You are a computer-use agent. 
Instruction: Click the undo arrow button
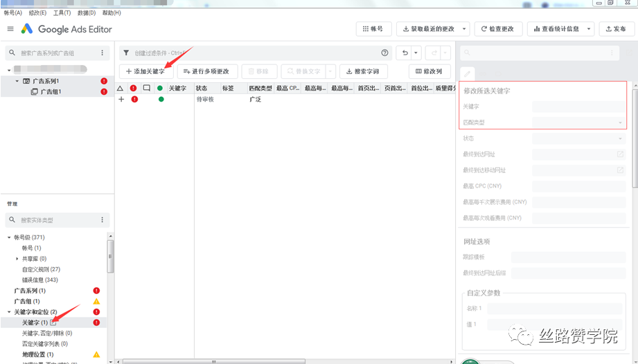pos(405,53)
